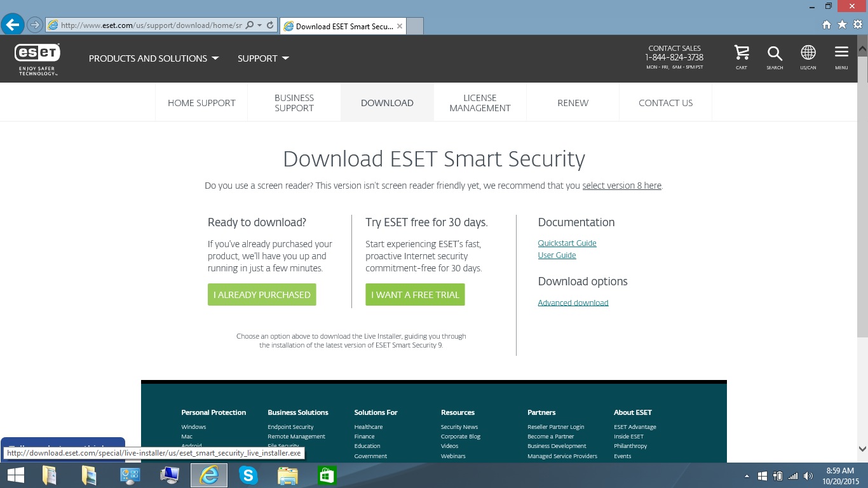
Task: Open the browser Tools gear icon
Action: click(x=858, y=25)
